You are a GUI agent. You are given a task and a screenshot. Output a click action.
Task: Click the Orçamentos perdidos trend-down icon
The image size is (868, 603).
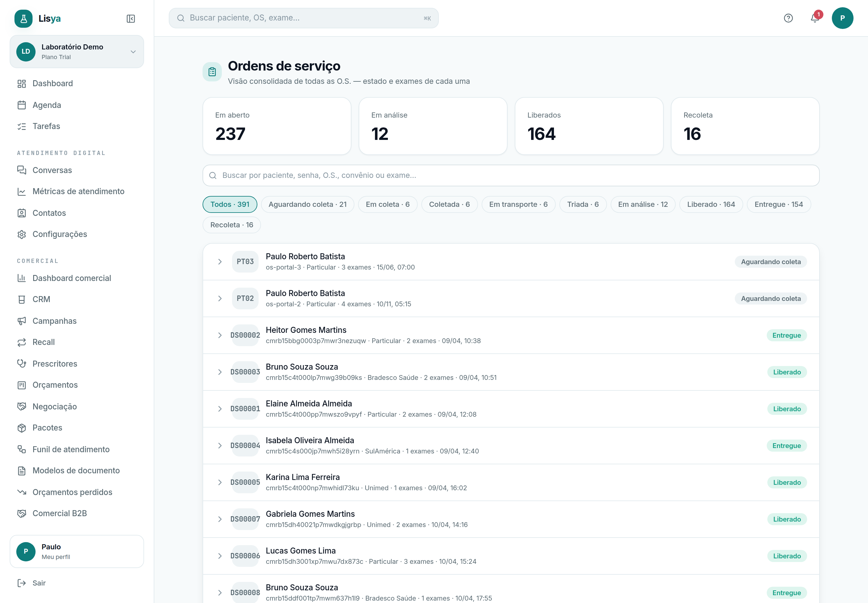pyautogui.click(x=21, y=492)
